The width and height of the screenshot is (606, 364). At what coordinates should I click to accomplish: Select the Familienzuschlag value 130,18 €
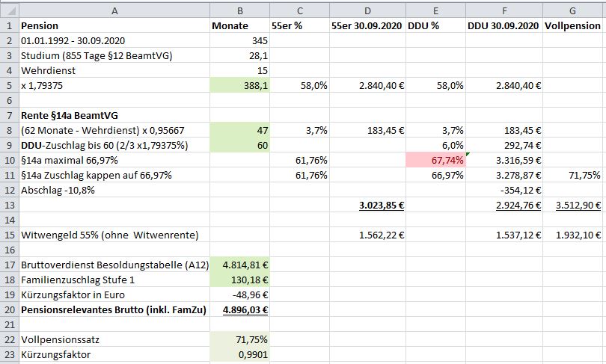239,280
